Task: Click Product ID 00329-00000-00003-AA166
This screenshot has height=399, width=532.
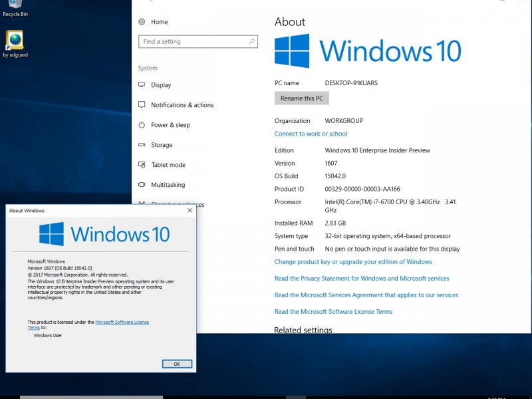Action: pyautogui.click(x=362, y=189)
